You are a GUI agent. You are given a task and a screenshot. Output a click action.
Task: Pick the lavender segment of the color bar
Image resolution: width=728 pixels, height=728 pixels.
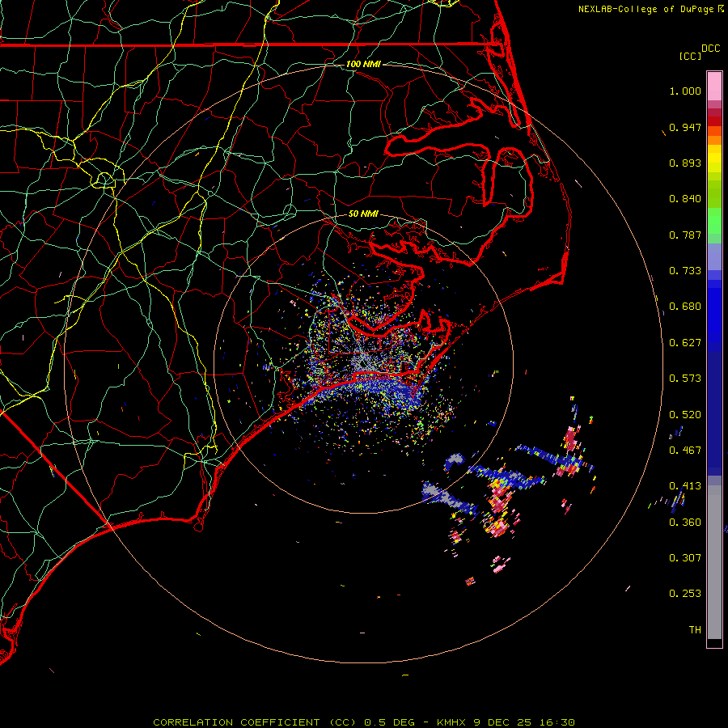tap(714, 257)
